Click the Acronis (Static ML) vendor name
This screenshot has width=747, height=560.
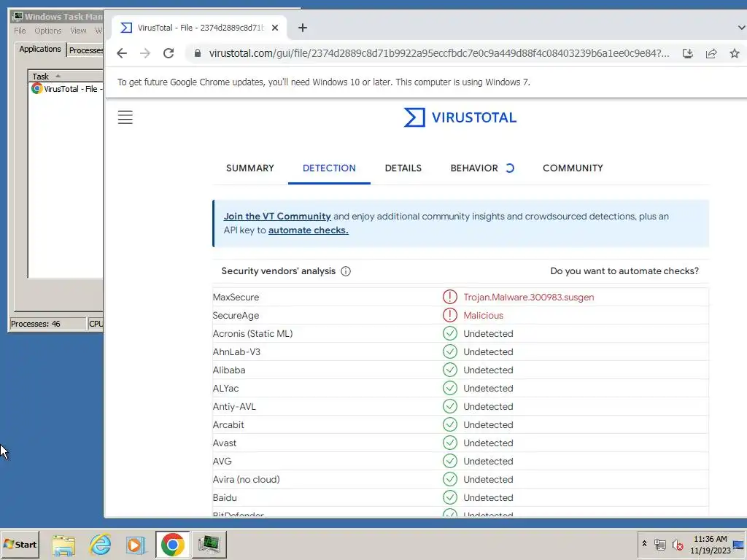(252, 333)
